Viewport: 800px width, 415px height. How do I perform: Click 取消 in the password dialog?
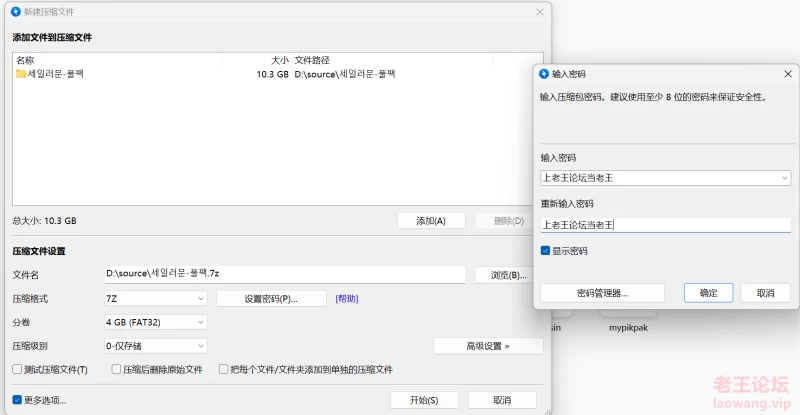coord(765,293)
